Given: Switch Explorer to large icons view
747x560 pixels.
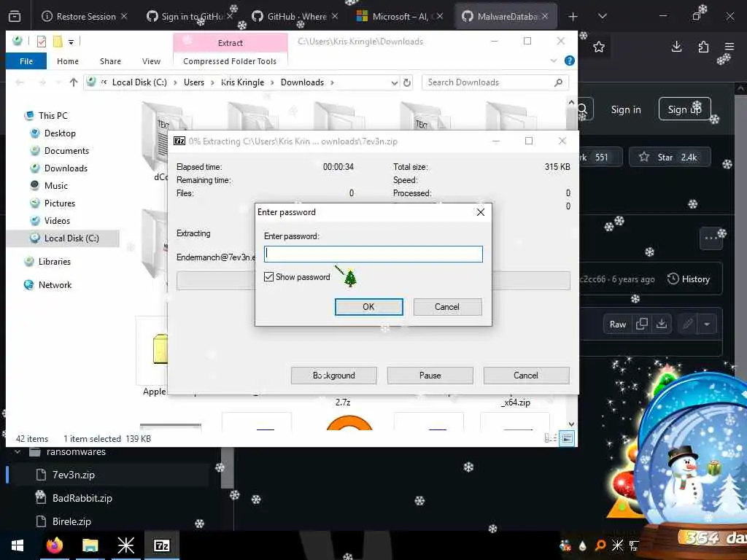Looking at the screenshot, I should (x=567, y=438).
